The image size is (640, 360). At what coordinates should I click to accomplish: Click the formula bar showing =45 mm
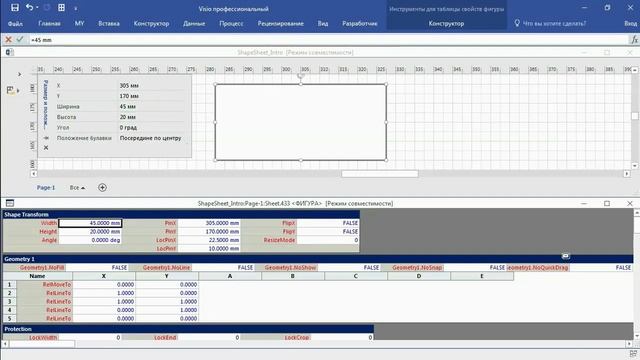(329, 40)
